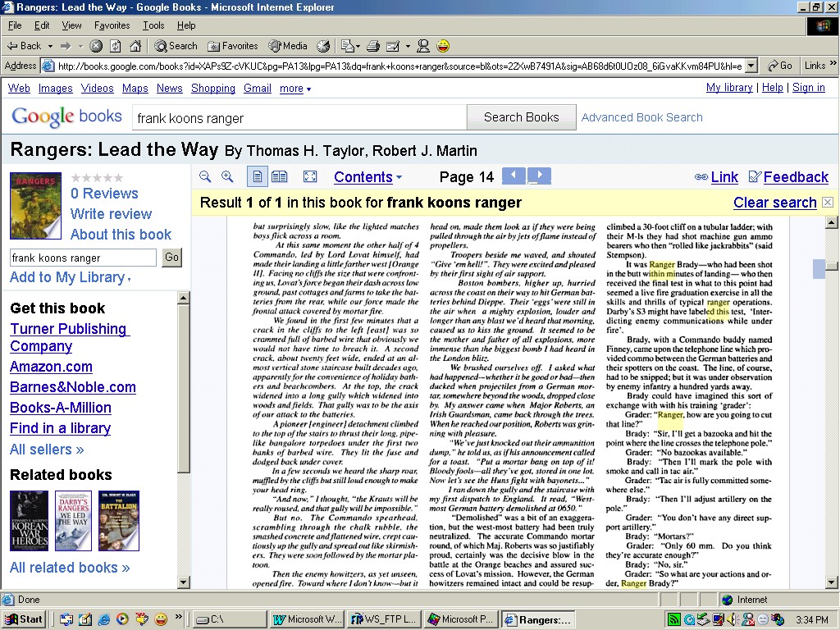Open the Amazon.com seller link
Image resolution: width=840 pixels, height=630 pixels.
(x=51, y=367)
